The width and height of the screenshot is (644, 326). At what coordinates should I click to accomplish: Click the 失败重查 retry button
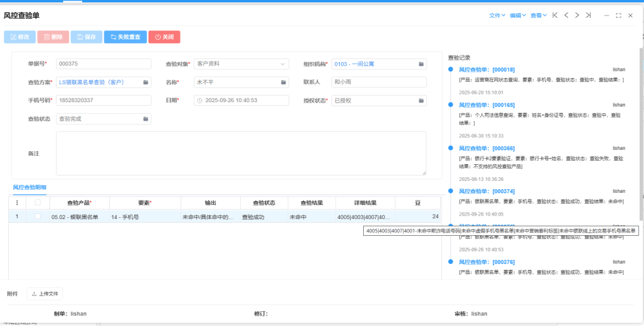125,37
